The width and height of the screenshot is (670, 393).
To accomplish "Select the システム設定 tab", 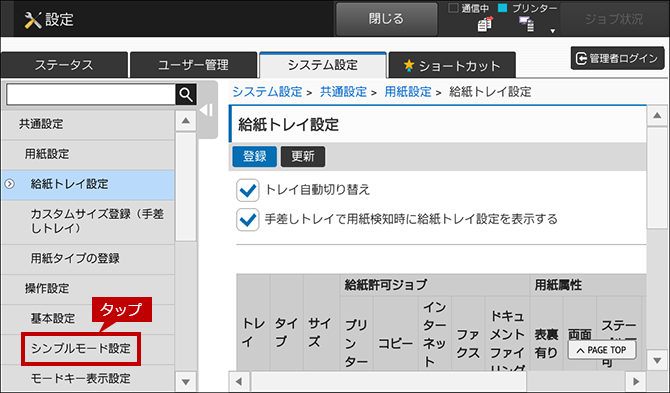I will point(323,65).
